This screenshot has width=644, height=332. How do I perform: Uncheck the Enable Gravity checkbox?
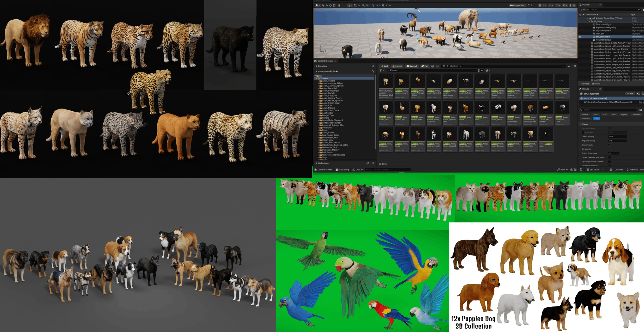coord(609,145)
